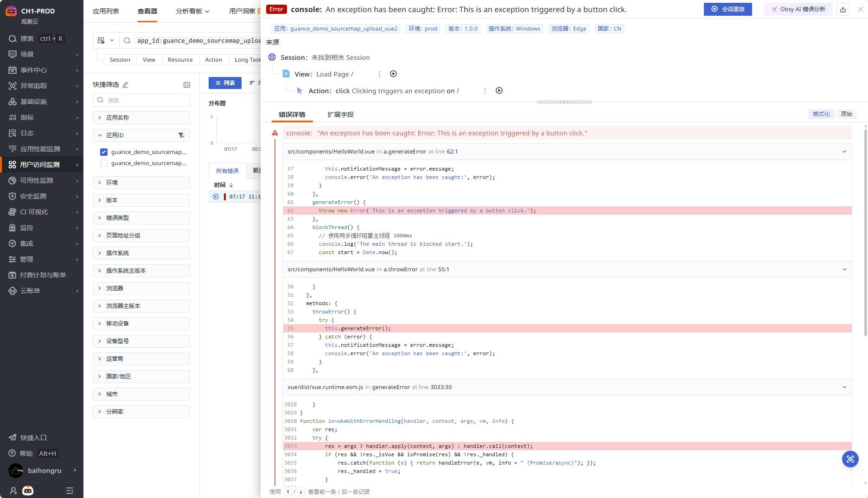Expand 错误类型 filter
This screenshot has width=868, height=498.
click(x=141, y=218)
